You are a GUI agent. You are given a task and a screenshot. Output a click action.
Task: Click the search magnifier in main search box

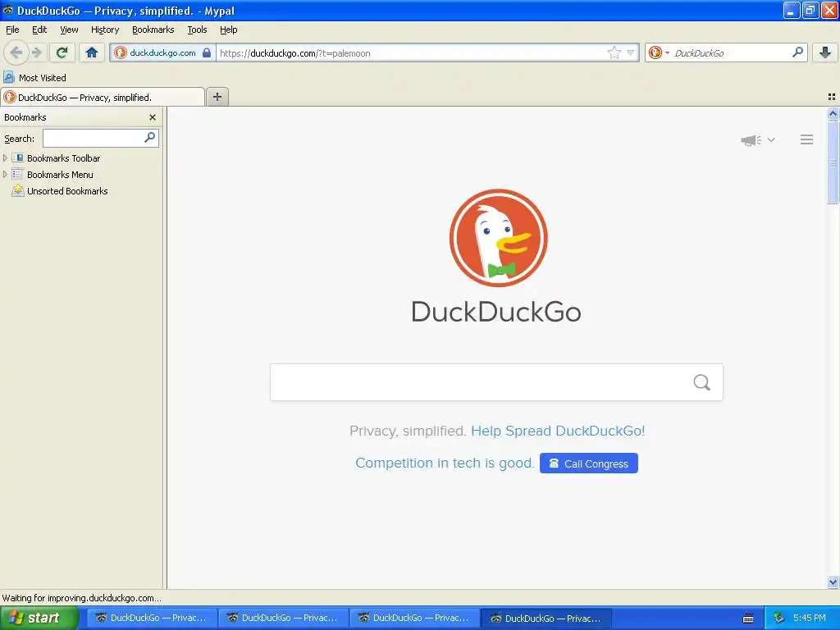click(702, 382)
